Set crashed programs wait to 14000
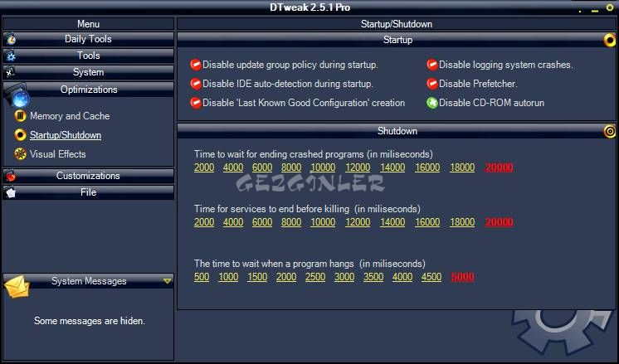This screenshot has height=364, width=619. 392,167
